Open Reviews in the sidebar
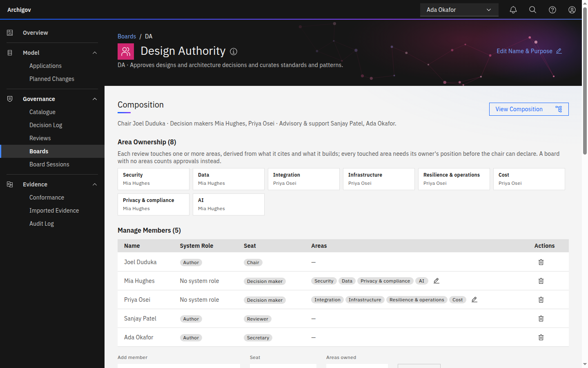The image size is (588, 368). pyautogui.click(x=52, y=138)
